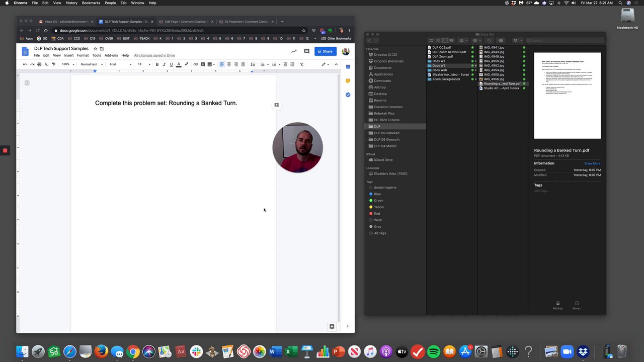Open the Format menu in Google Docs

[83, 55]
